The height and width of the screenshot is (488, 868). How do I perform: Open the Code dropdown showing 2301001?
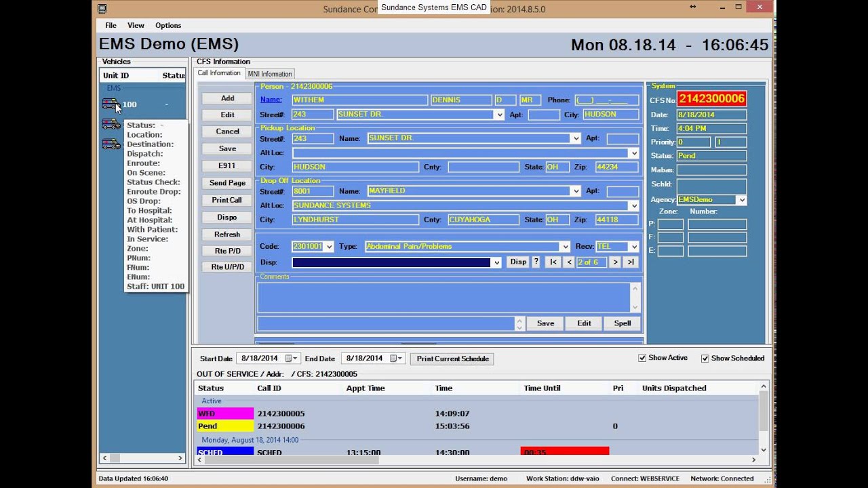coord(329,247)
